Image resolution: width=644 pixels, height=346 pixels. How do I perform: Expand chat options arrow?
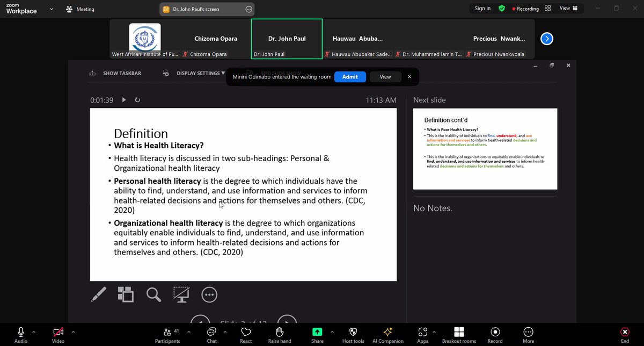[225, 332]
